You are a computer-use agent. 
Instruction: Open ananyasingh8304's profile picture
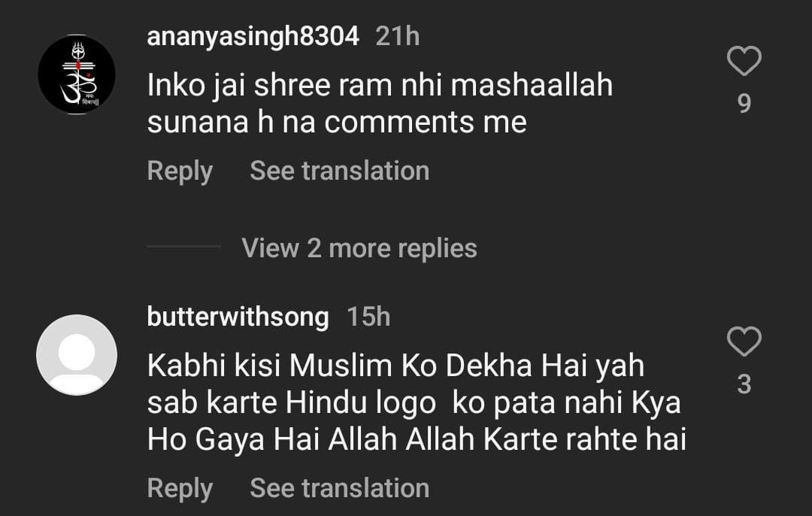pyautogui.click(x=77, y=74)
